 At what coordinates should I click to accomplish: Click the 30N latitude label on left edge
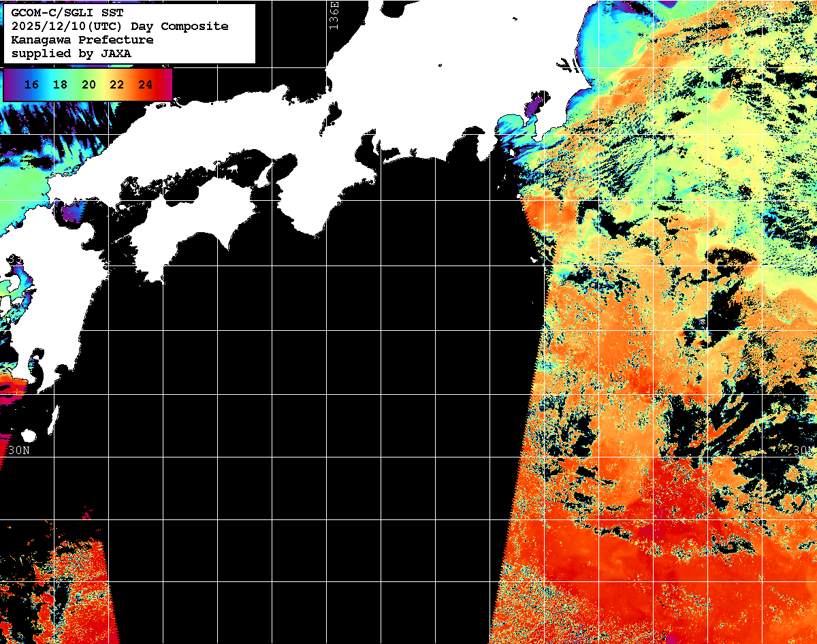click(18, 451)
